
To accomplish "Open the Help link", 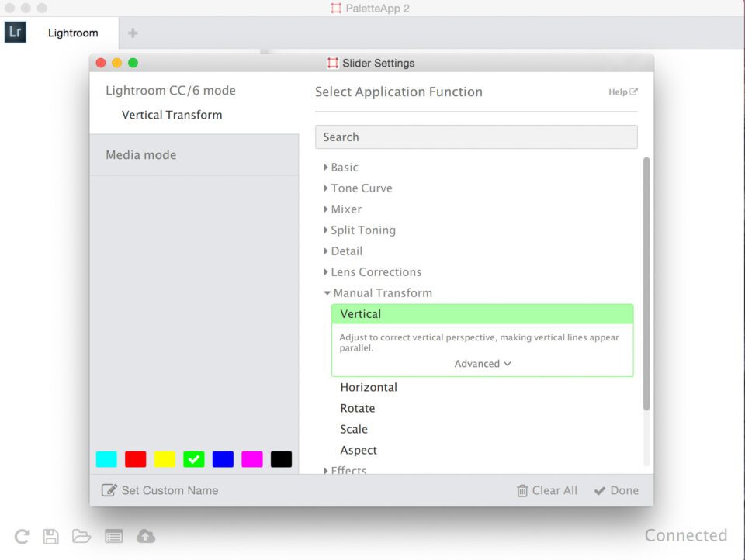I will pos(623,92).
